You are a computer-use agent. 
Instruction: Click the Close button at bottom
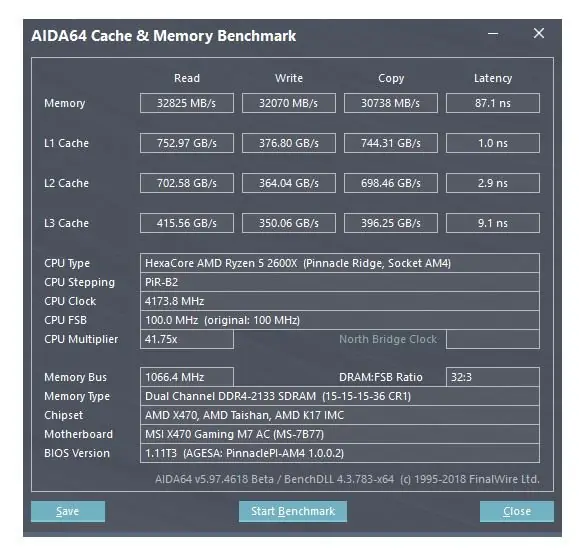click(x=517, y=511)
